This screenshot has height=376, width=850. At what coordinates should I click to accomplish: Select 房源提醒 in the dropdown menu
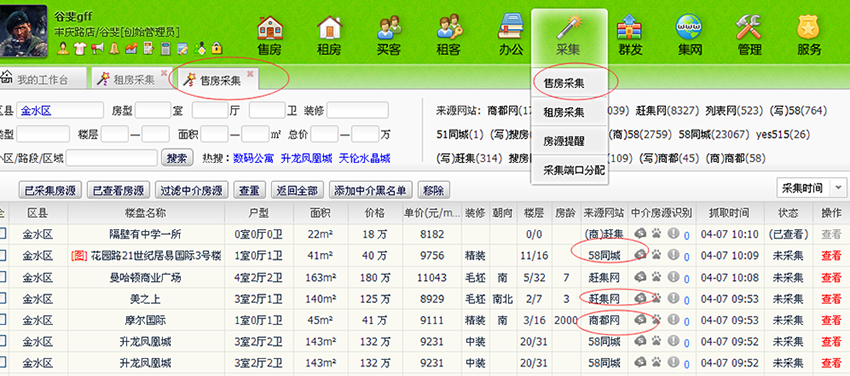(x=564, y=141)
